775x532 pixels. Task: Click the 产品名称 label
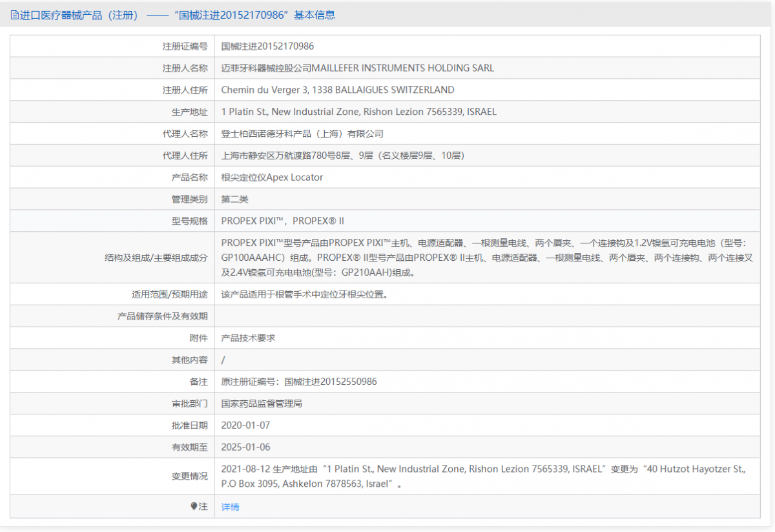point(190,178)
